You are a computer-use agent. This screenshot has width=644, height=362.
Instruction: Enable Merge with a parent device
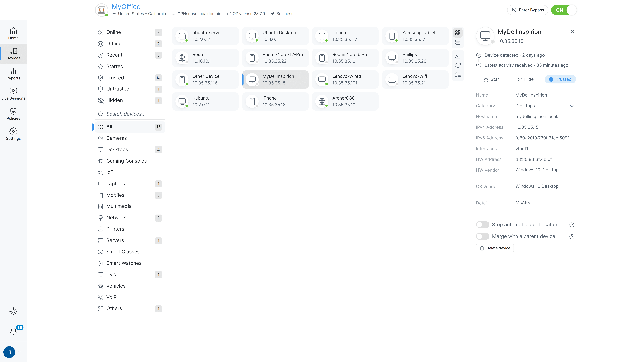(x=482, y=236)
